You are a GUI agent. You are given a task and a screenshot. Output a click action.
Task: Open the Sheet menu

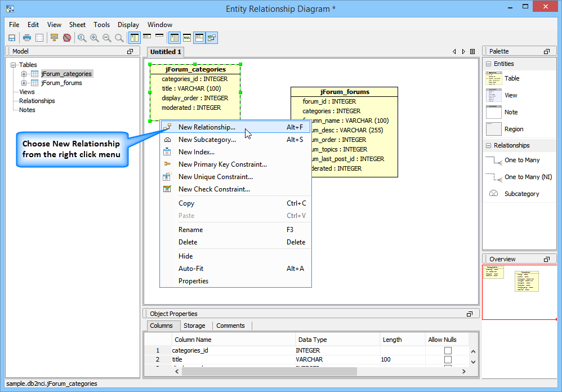pyautogui.click(x=77, y=25)
